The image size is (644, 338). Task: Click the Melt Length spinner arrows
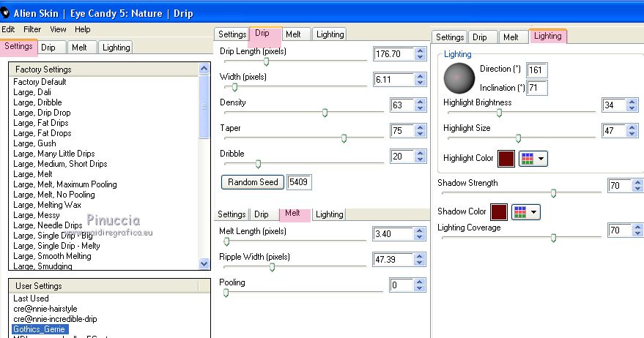419,234
